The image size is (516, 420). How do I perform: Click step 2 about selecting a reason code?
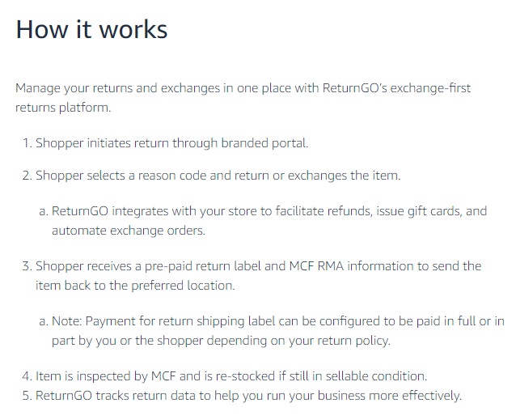212,176
